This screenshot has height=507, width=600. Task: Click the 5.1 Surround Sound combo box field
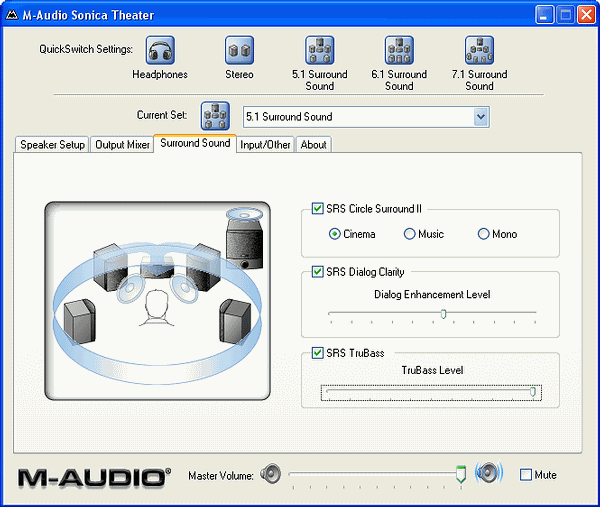(366, 117)
